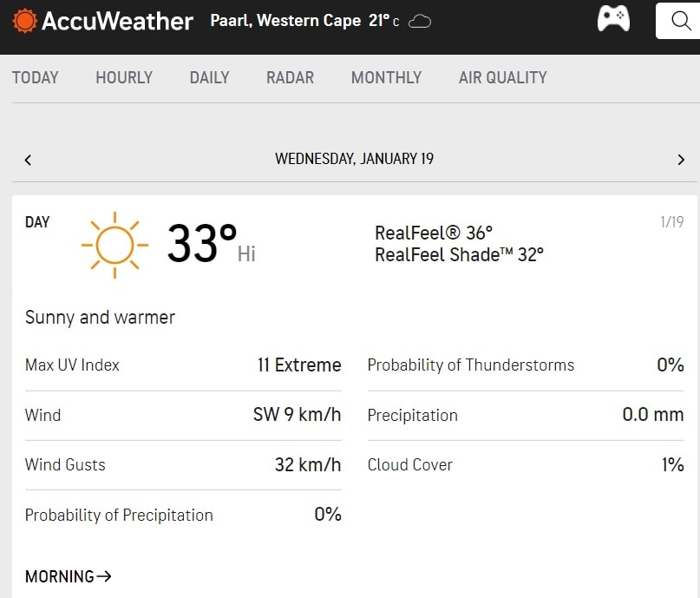Click the RealFeel 36° reading
This screenshot has height=598, width=700.
[x=434, y=233]
